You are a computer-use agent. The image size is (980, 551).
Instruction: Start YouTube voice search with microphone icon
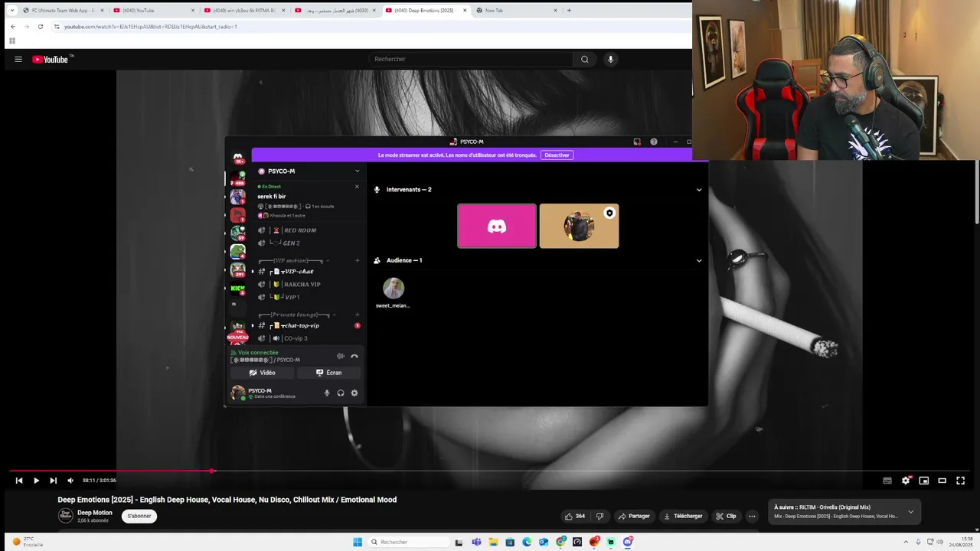(610, 59)
